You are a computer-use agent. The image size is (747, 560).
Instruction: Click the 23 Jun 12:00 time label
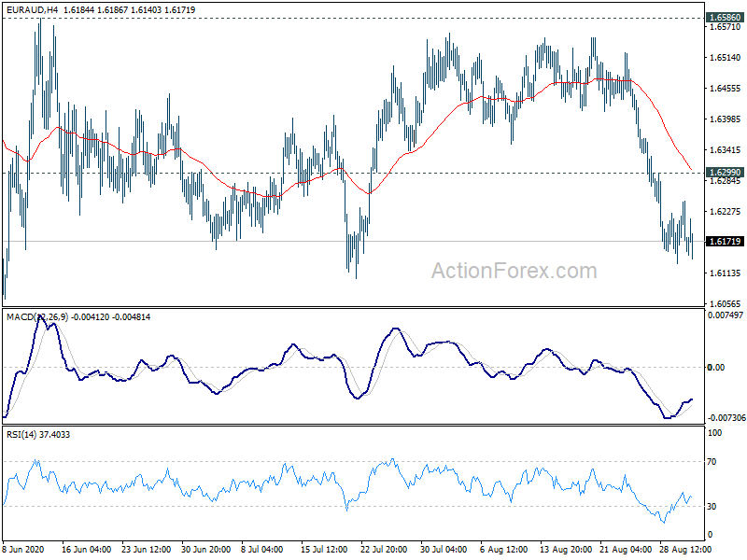[147, 550]
